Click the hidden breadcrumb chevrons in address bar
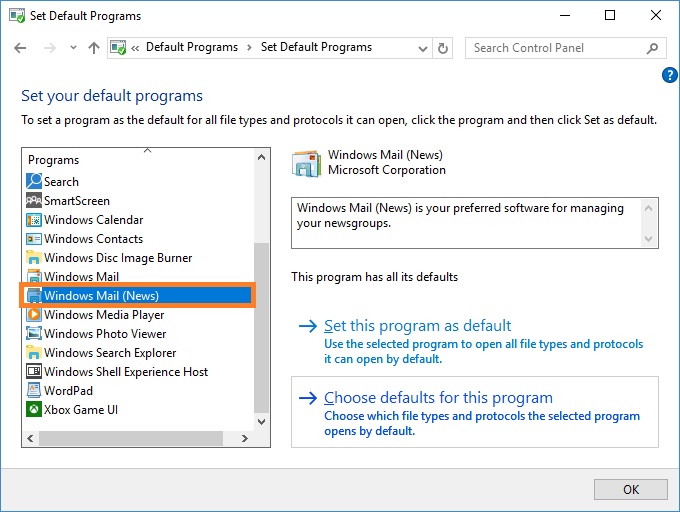 (x=135, y=48)
